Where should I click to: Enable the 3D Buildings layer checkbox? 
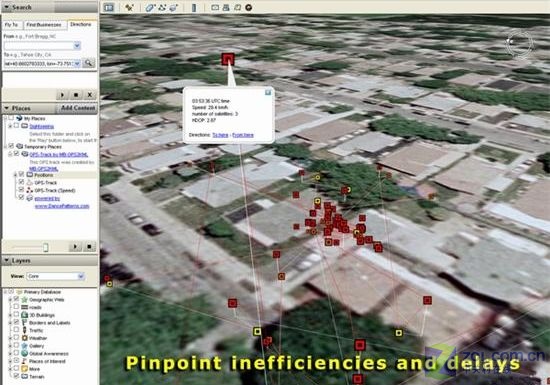click(16, 315)
